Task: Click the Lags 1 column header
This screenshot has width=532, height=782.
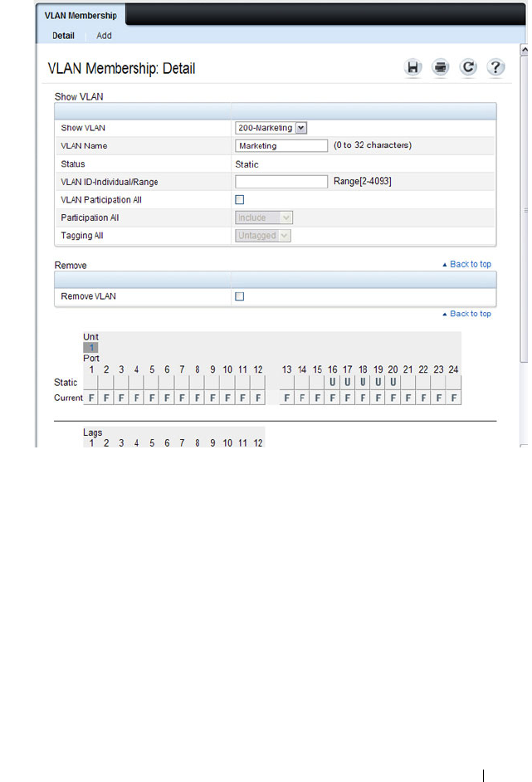Action: 91,442
